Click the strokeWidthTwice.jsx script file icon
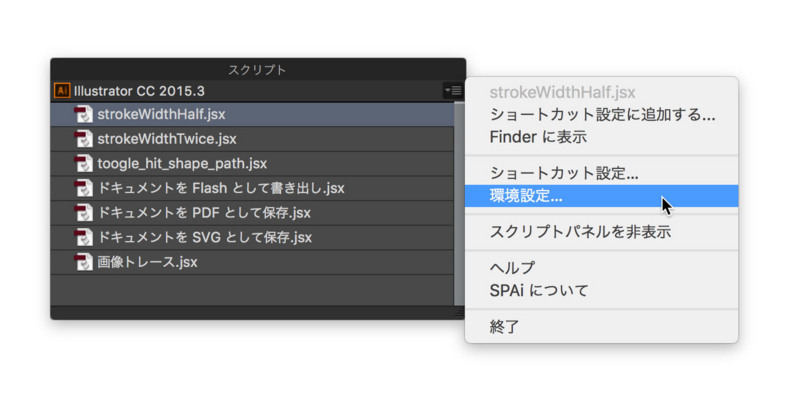The width and height of the screenshot is (800, 393). (x=84, y=139)
